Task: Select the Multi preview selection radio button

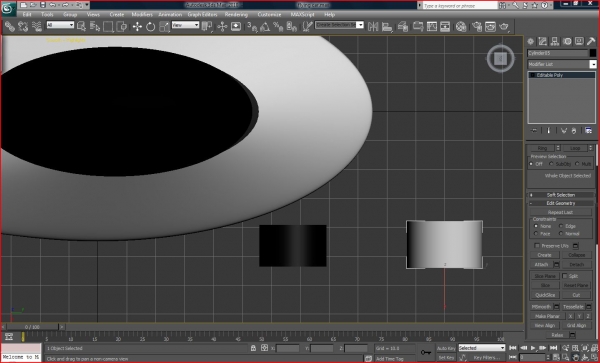Action: pos(577,164)
